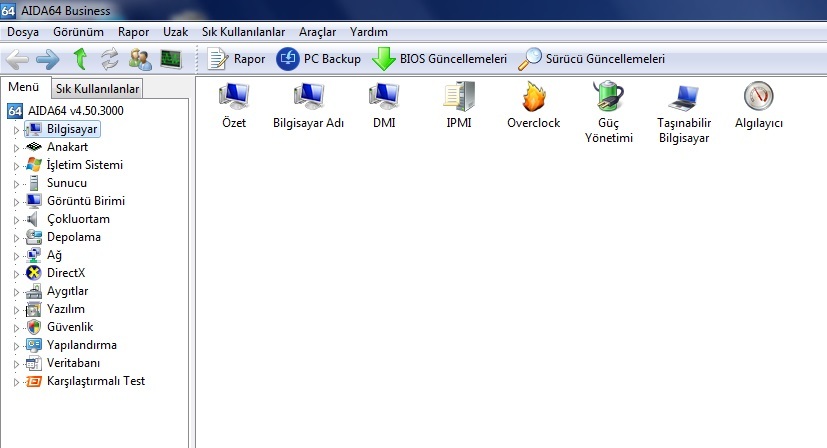
Task: Expand the DirectX tree node
Action: coord(16,274)
